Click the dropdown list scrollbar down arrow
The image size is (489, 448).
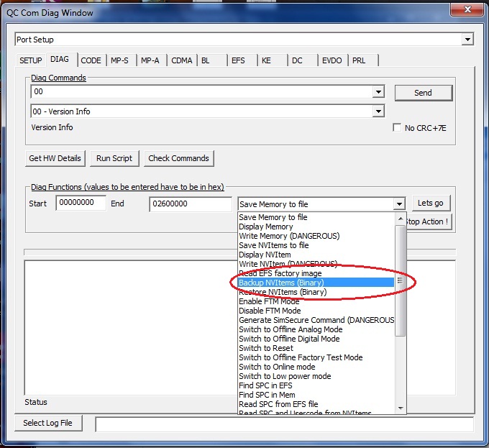pyautogui.click(x=401, y=408)
